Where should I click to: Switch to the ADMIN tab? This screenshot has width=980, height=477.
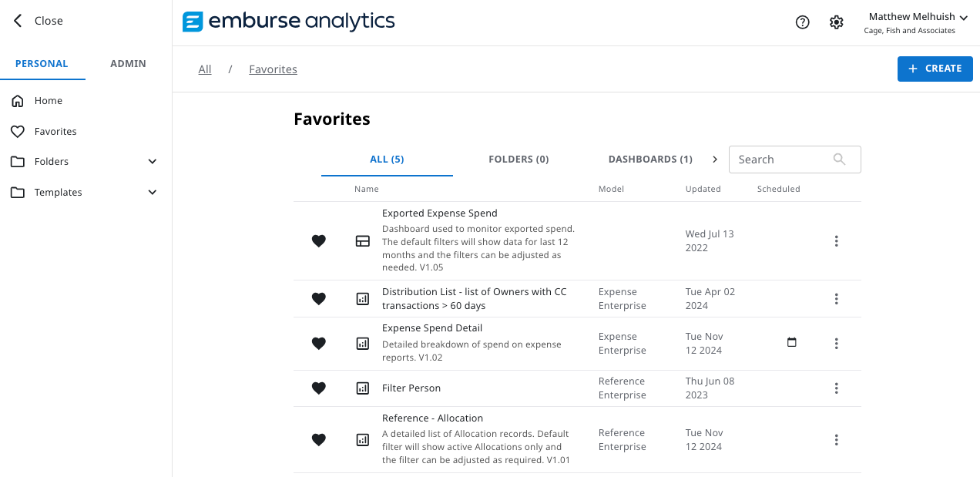[x=128, y=63]
